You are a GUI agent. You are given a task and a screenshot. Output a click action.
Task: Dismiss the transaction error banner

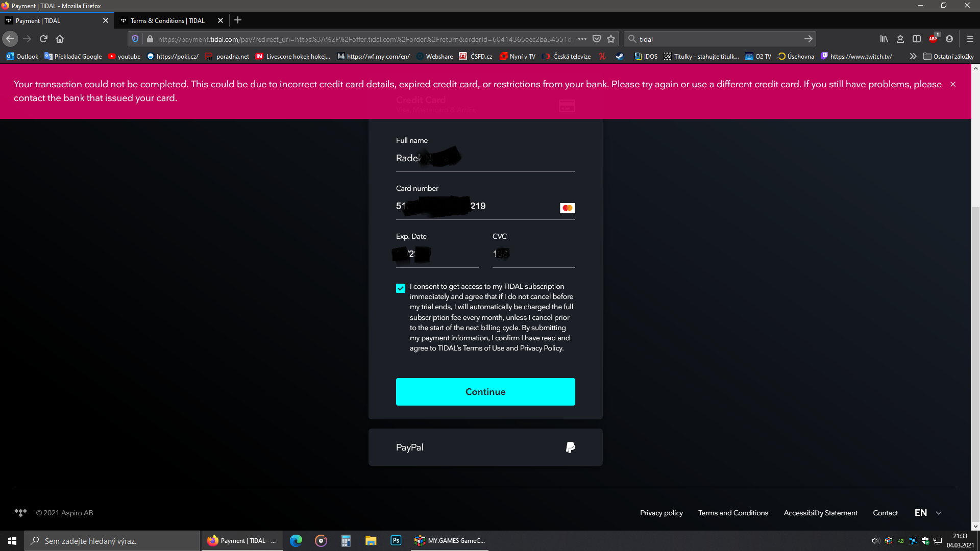pyautogui.click(x=953, y=84)
